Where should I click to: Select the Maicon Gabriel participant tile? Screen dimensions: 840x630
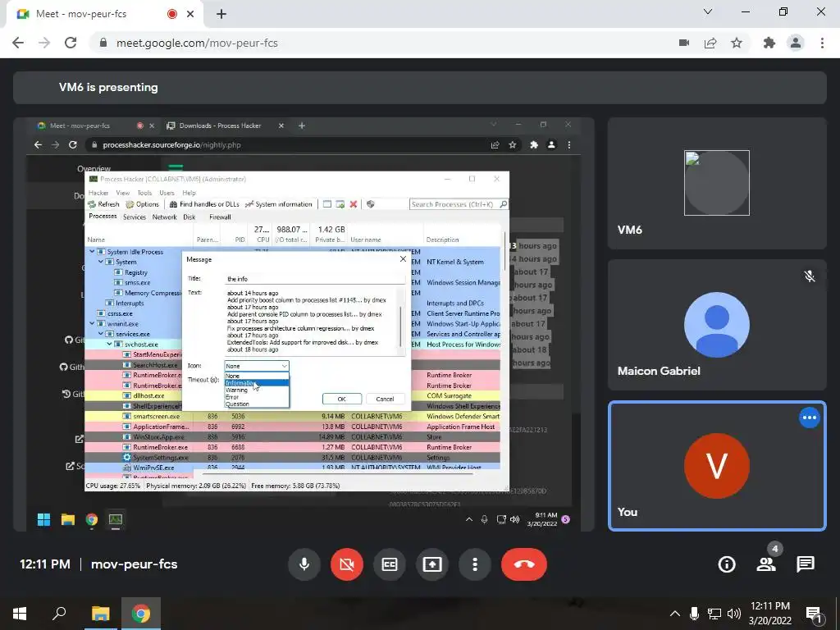tap(717, 325)
